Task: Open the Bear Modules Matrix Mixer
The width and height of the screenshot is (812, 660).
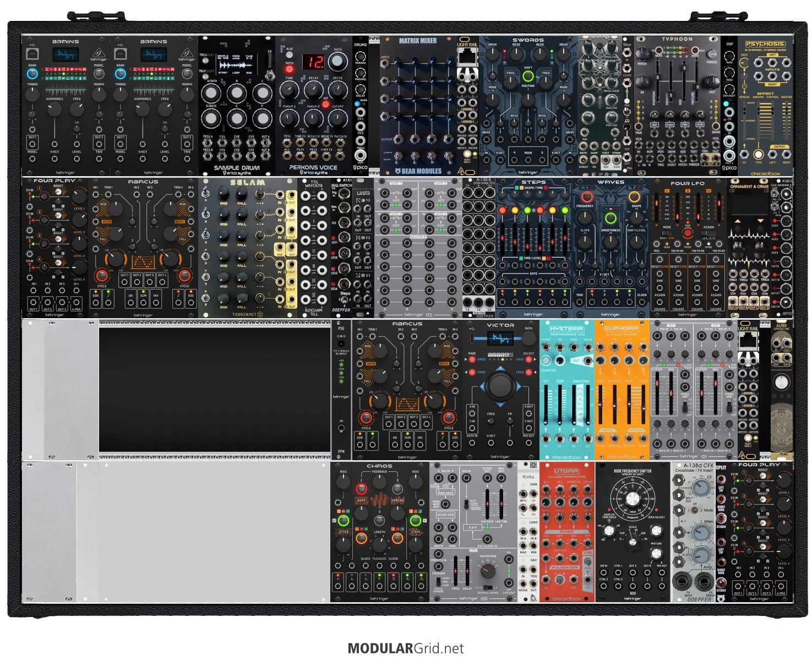Action: 418,106
